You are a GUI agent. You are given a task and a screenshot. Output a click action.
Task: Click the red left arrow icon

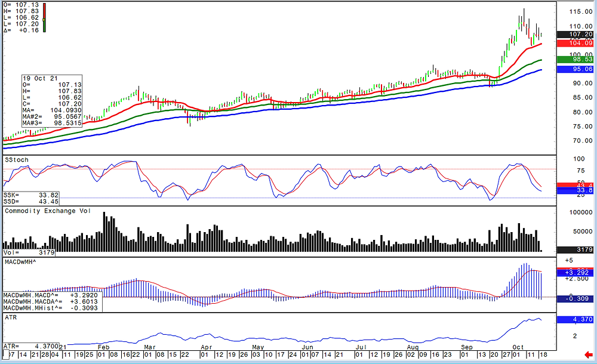tap(589, 355)
